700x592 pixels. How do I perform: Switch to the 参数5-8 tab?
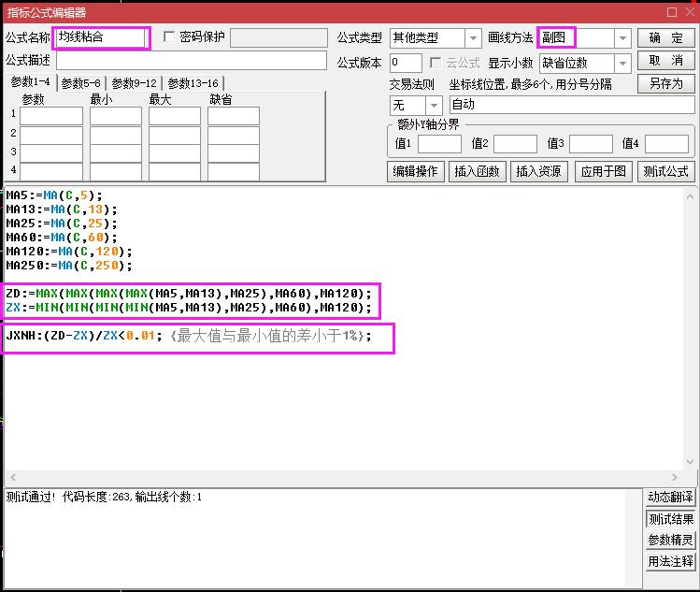pos(80,83)
